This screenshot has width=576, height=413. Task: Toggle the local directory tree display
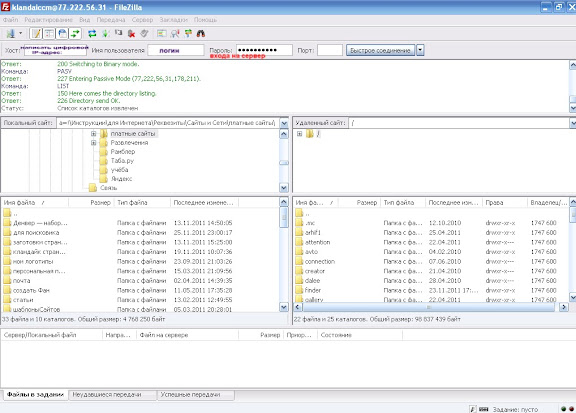(49, 34)
